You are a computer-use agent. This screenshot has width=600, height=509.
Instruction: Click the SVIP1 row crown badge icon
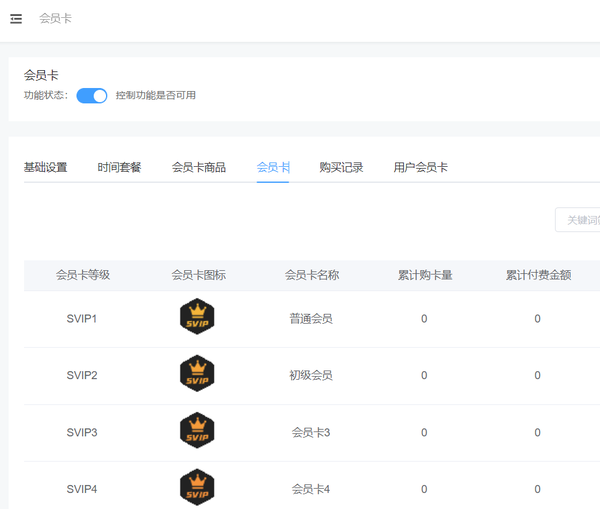pyautogui.click(x=197, y=316)
